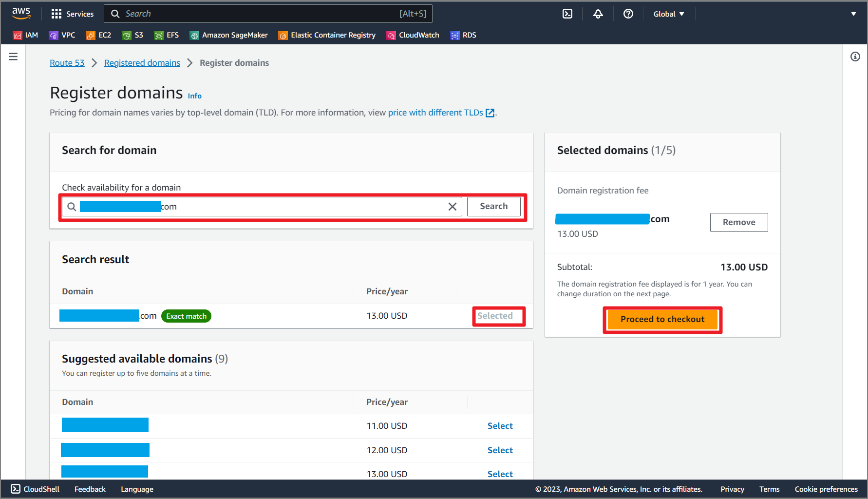Screen dimensions: 868x499
Task: Click Proceed to checkout
Action: (662, 319)
